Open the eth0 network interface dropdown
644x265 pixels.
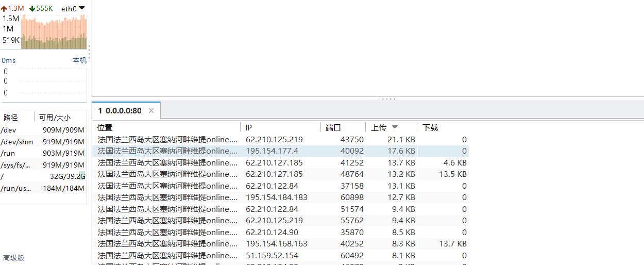click(73, 8)
